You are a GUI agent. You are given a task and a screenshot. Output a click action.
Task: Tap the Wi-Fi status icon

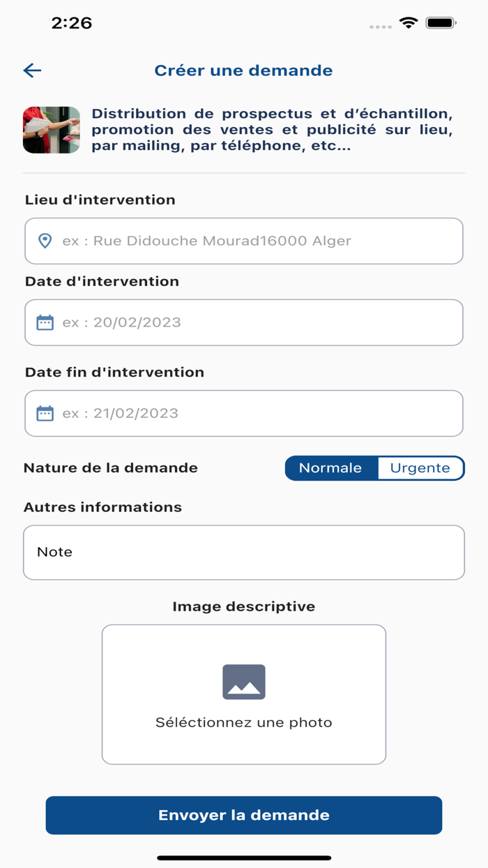coord(409,23)
